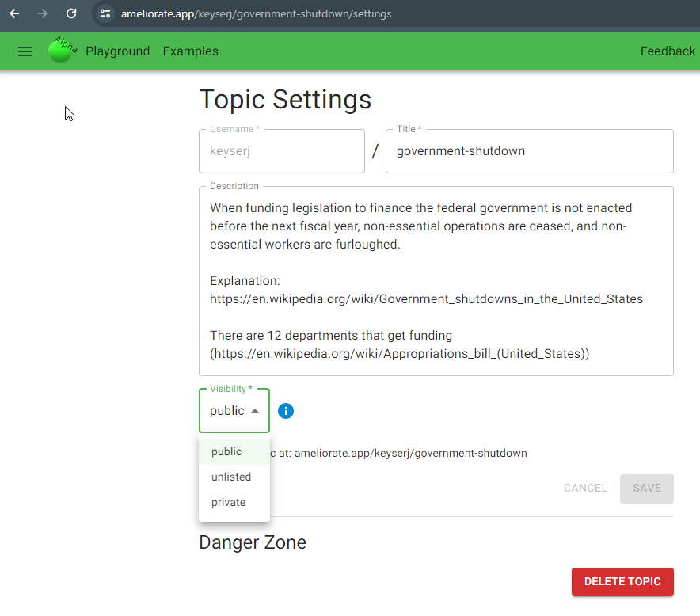Open the Playground link
The image size is (700, 616).
click(118, 51)
